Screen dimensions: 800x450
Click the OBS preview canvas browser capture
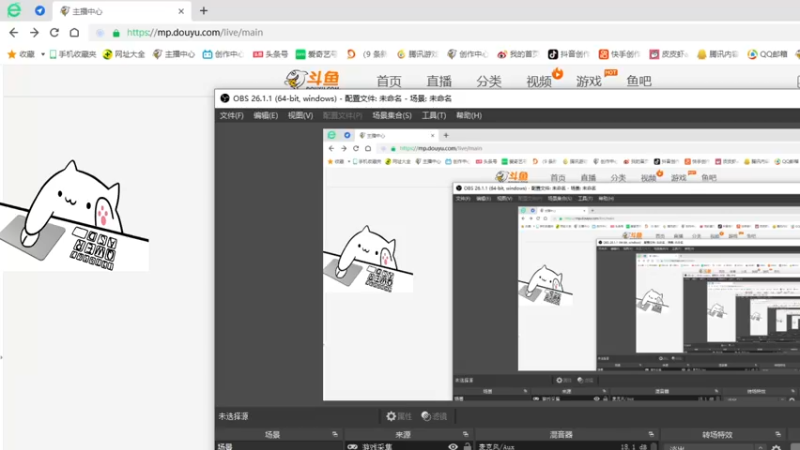pos(561,264)
